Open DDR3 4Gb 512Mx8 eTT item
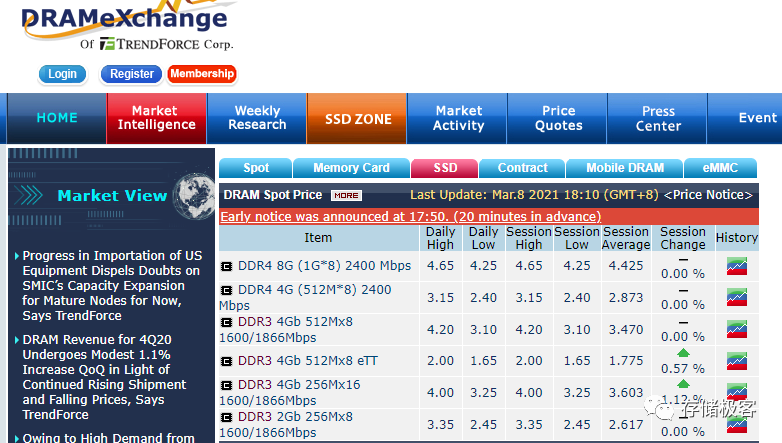 point(308,361)
